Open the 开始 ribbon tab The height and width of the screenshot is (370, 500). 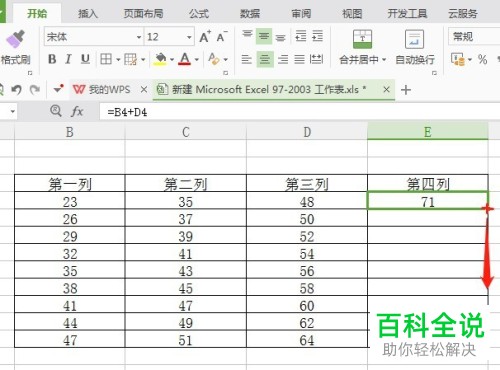tap(37, 14)
